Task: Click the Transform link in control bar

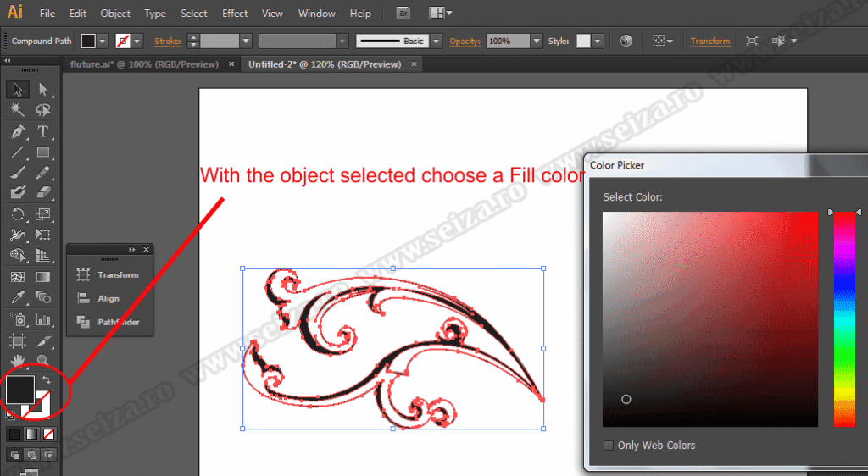Action: 710,41
